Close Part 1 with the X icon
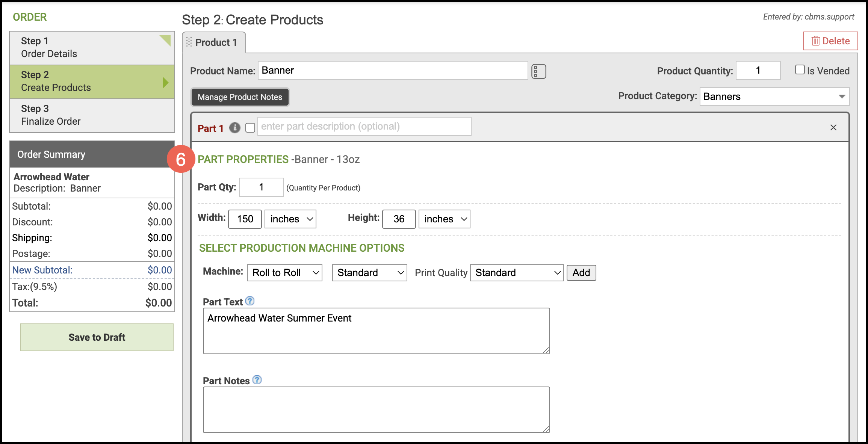Screen dimensions: 868x444 point(833,128)
